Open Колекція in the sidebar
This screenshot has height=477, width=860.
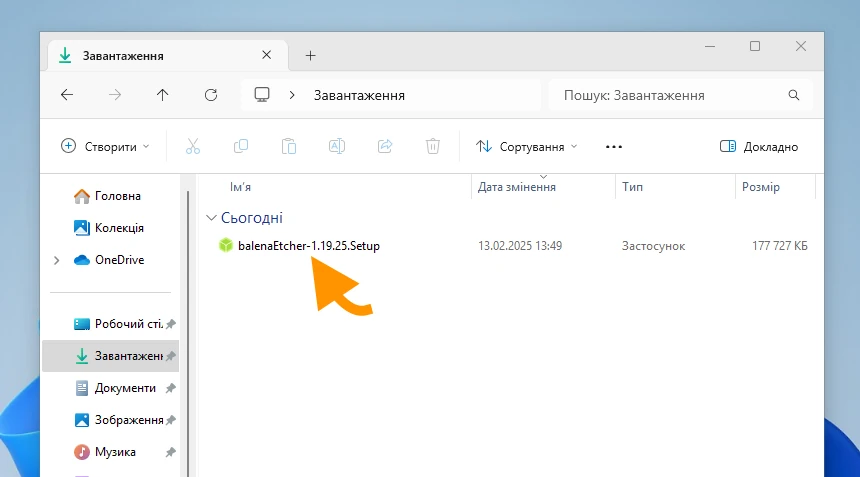pyautogui.click(x=109, y=228)
